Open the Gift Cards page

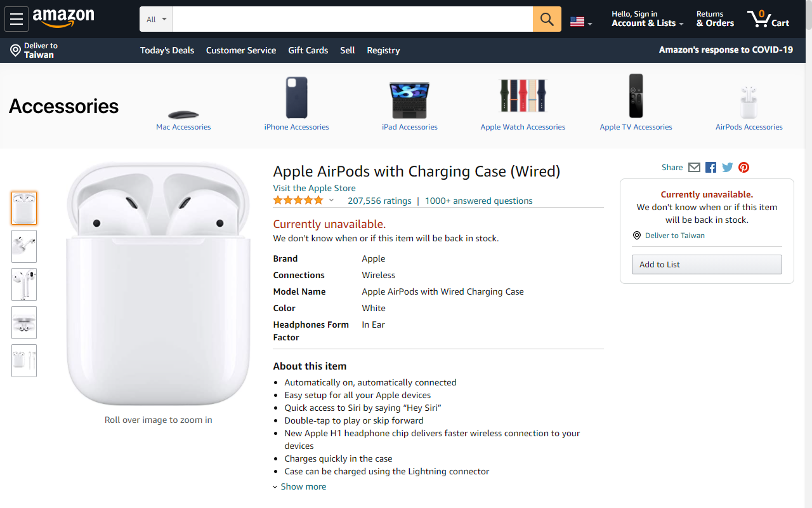pyautogui.click(x=308, y=50)
